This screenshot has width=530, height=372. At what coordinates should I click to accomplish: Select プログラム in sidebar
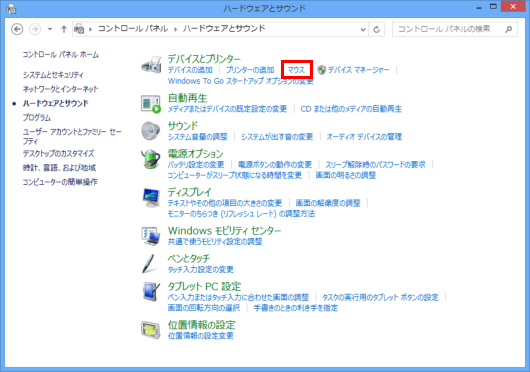37,118
